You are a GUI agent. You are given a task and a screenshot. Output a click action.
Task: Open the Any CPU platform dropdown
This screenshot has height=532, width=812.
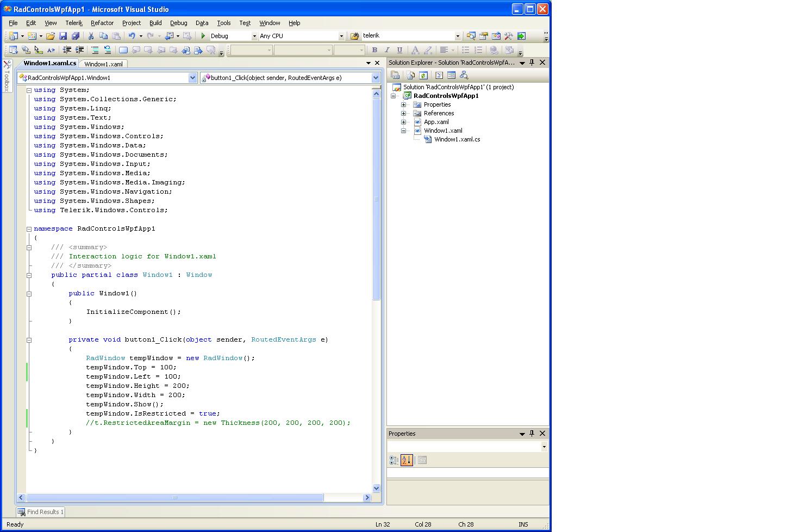341,36
